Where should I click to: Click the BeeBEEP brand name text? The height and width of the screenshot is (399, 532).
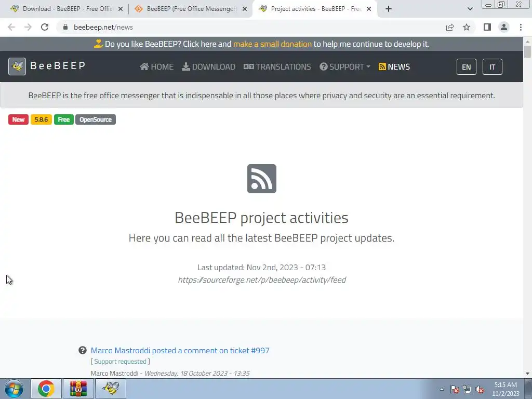click(x=58, y=65)
